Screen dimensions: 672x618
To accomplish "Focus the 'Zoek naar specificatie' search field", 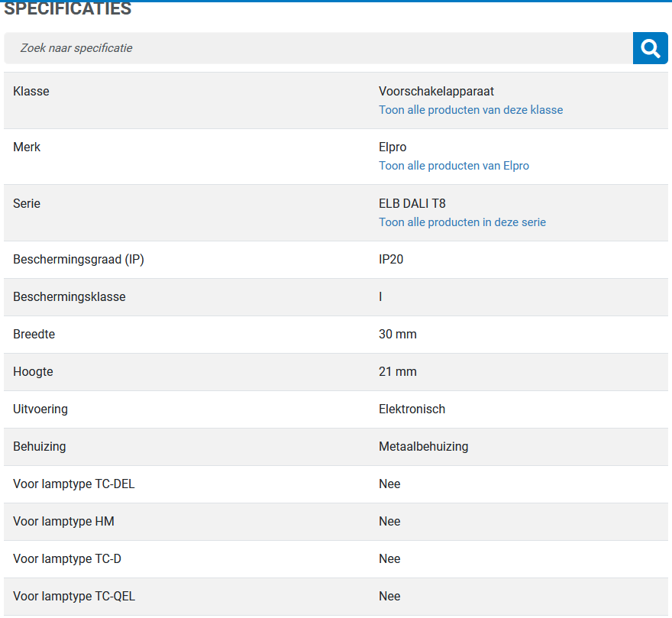I will pyautogui.click(x=318, y=48).
